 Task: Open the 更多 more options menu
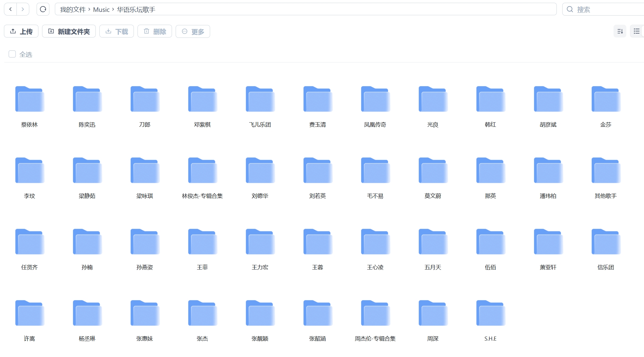click(193, 31)
